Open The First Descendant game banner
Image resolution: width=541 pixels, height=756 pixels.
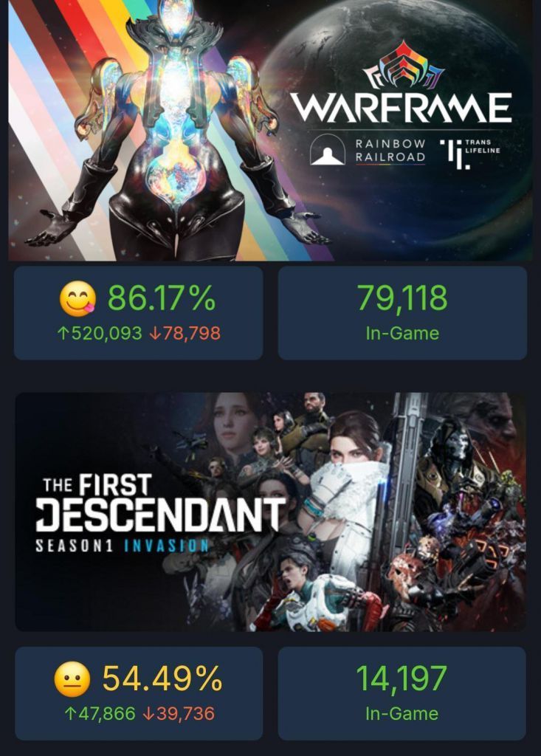click(x=270, y=512)
